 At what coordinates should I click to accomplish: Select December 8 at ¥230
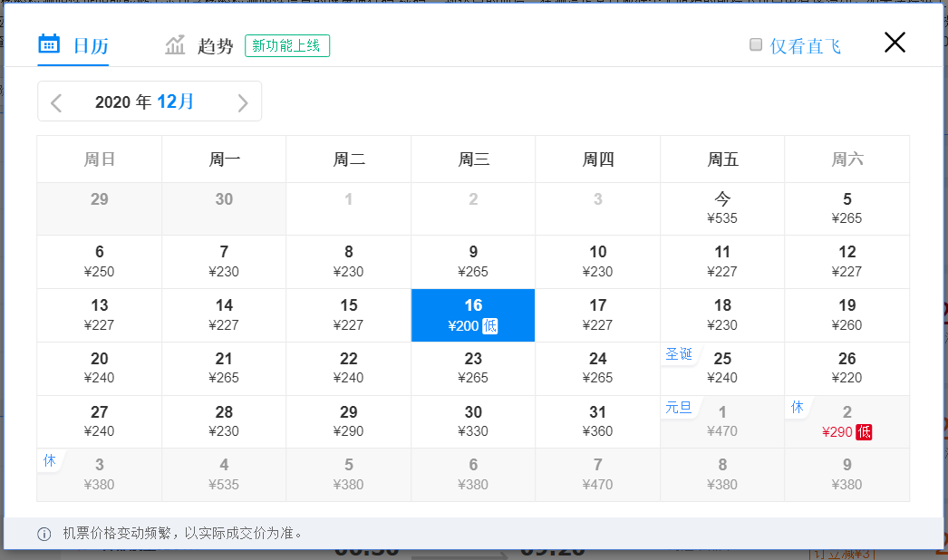coord(348,262)
